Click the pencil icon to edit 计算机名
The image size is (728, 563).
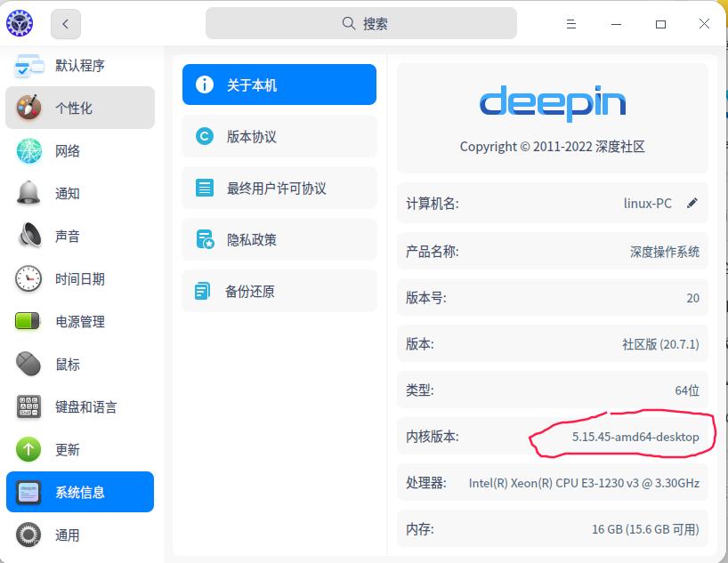click(692, 203)
